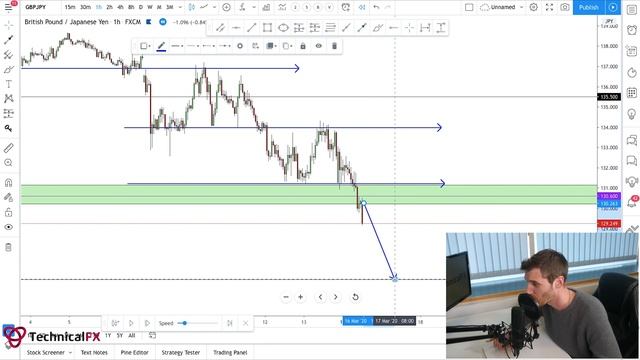Open the line style dropdown in drawing toolbar

tap(193, 46)
